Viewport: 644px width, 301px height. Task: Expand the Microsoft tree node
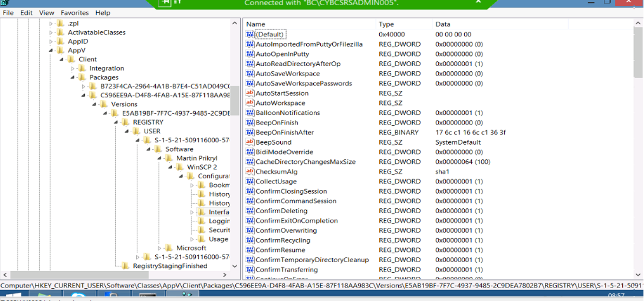(160, 248)
